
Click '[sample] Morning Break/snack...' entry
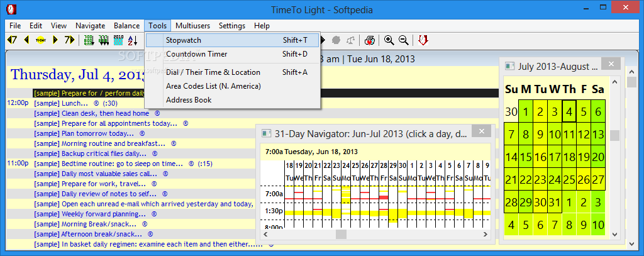point(85,224)
